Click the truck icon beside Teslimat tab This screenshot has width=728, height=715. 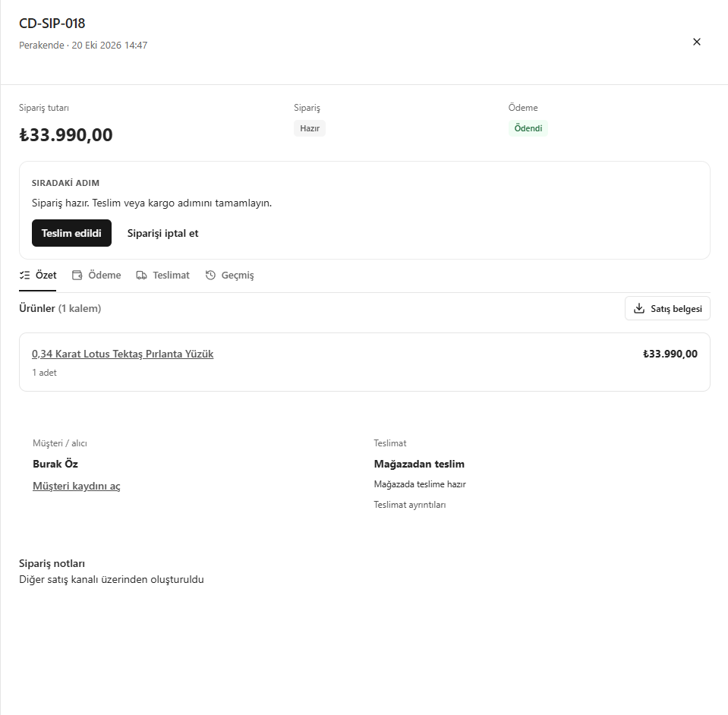tap(142, 276)
